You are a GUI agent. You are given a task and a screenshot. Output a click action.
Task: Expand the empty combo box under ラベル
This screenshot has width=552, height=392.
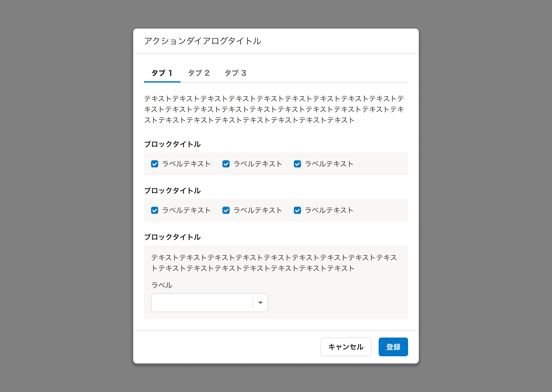tap(210, 302)
